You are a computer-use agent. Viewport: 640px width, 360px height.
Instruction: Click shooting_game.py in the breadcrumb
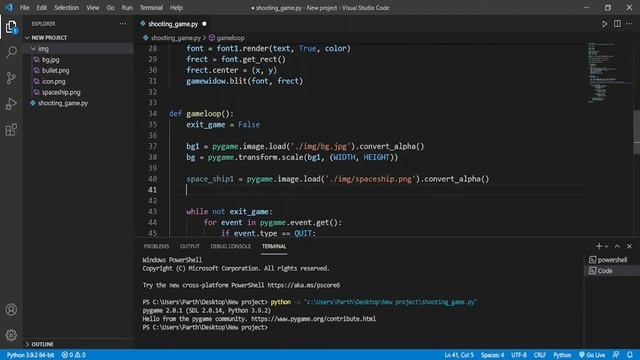coord(176,38)
